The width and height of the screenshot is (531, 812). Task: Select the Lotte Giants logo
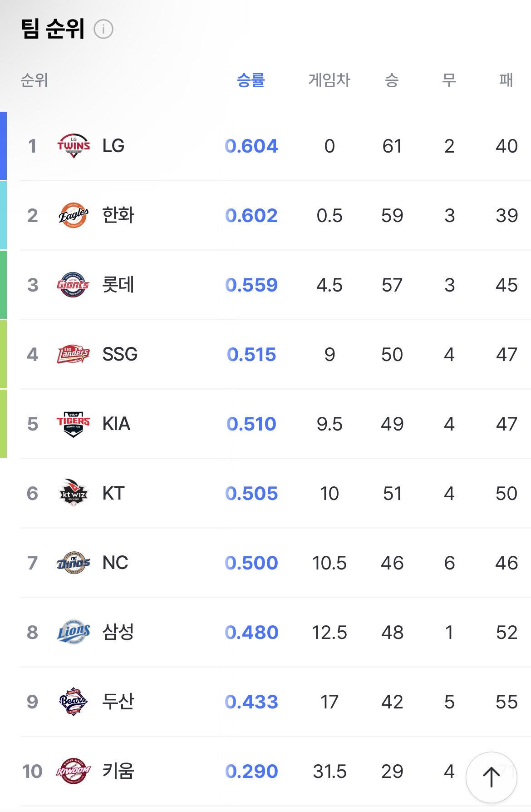click(x=74, y=285)
